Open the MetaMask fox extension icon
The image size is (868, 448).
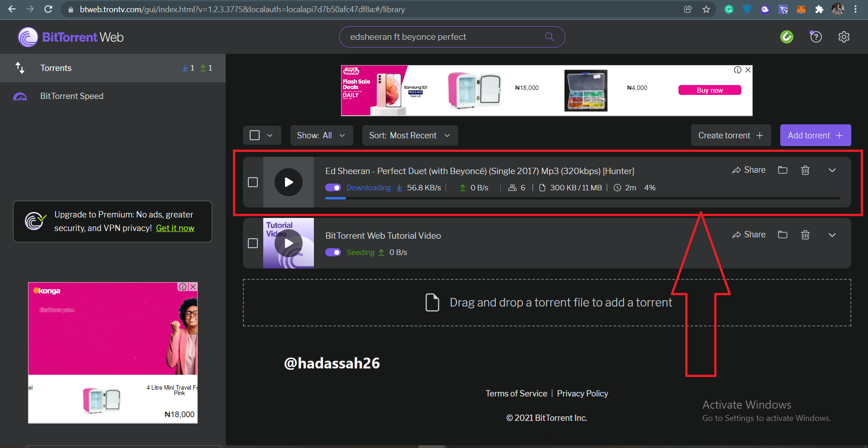point(801,9)
